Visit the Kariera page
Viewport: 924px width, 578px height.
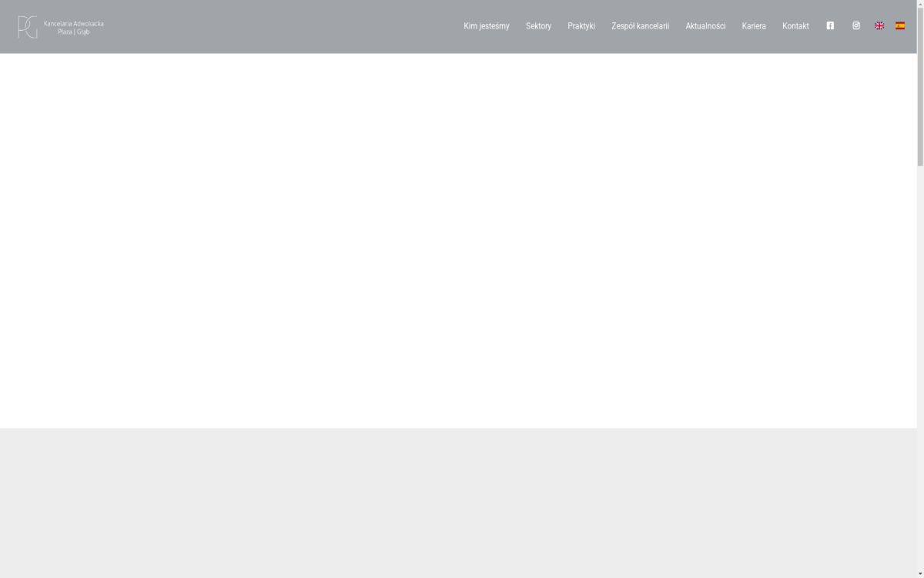(x=754, y=26)
